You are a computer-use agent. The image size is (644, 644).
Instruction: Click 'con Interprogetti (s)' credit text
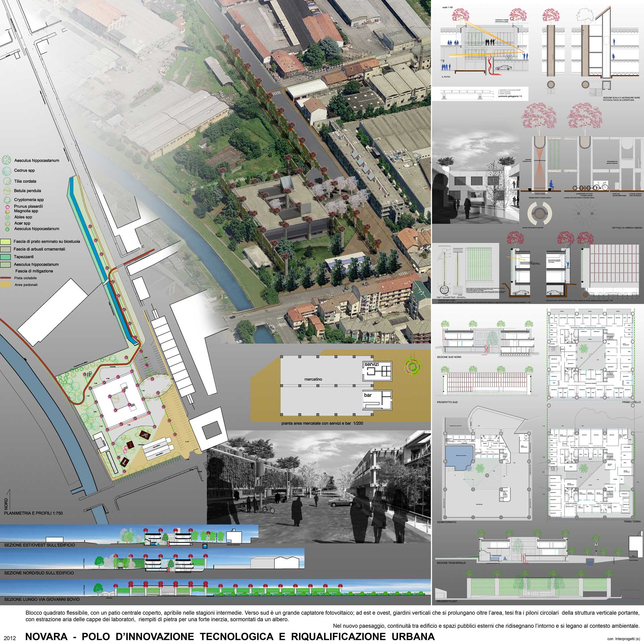tap(624, 638)
